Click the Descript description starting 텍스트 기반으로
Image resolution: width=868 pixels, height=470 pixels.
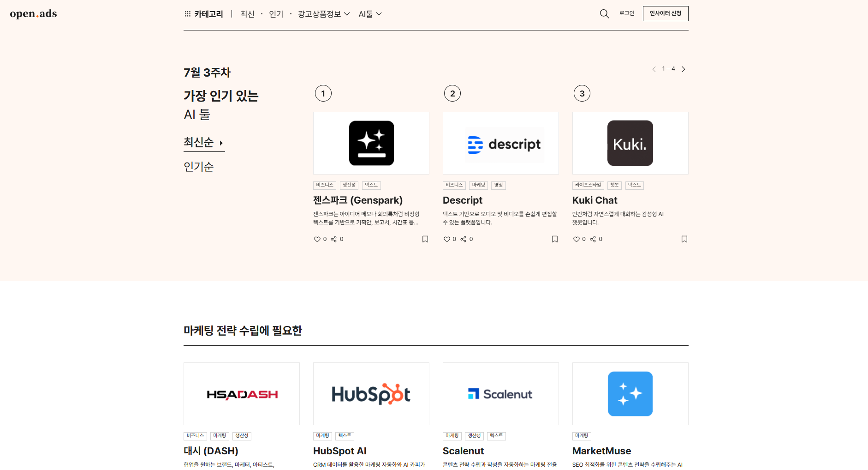[x=500, y=218]
